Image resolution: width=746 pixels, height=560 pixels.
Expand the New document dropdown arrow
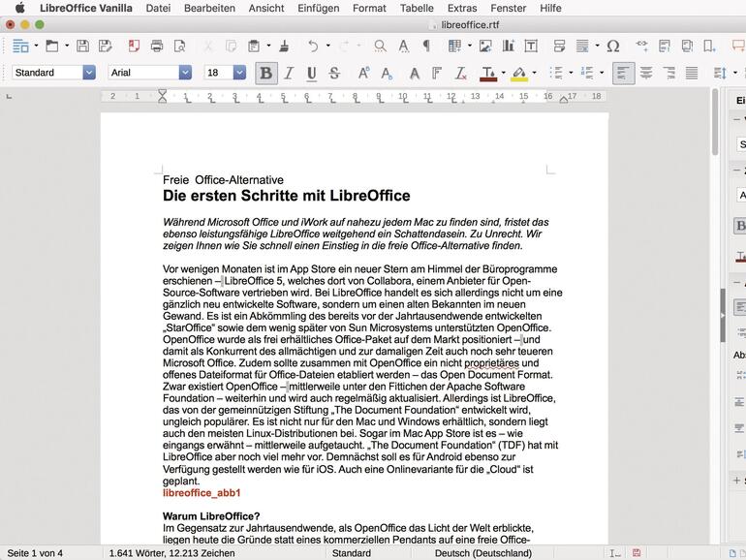pos(36,46)
